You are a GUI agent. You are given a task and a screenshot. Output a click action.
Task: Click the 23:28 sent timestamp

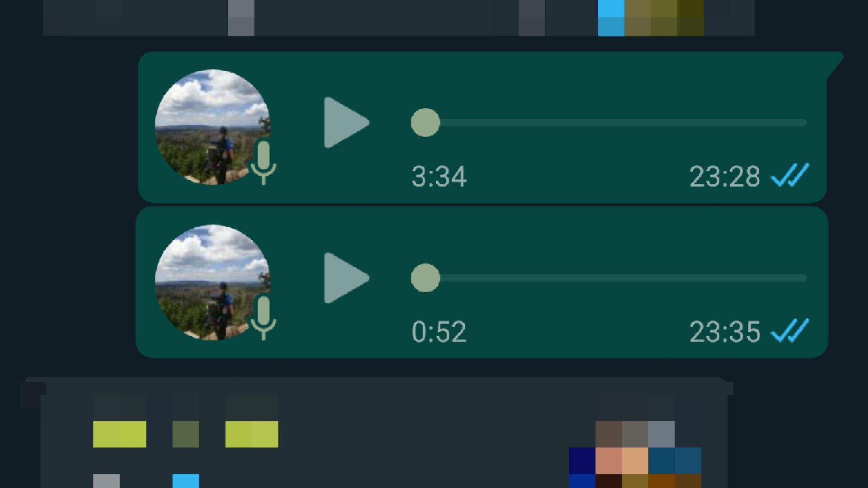725,176
